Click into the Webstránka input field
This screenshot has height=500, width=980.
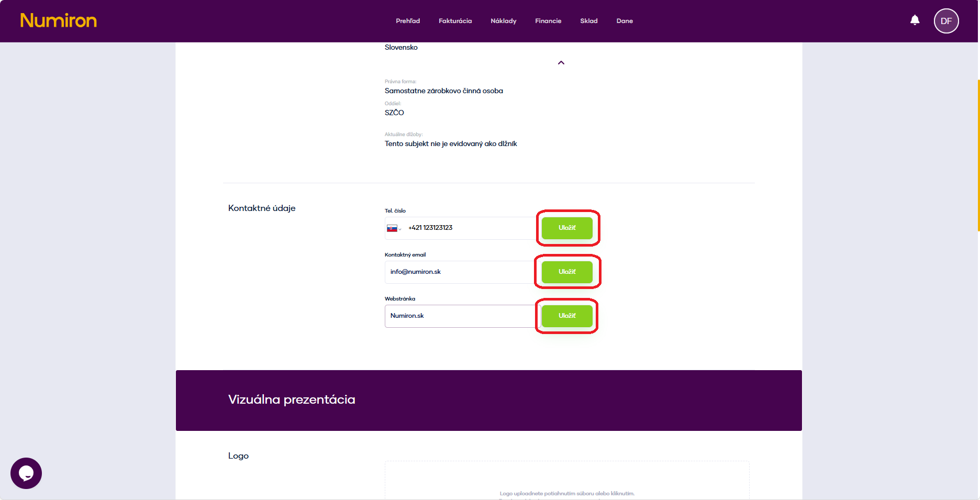(458, 316)
